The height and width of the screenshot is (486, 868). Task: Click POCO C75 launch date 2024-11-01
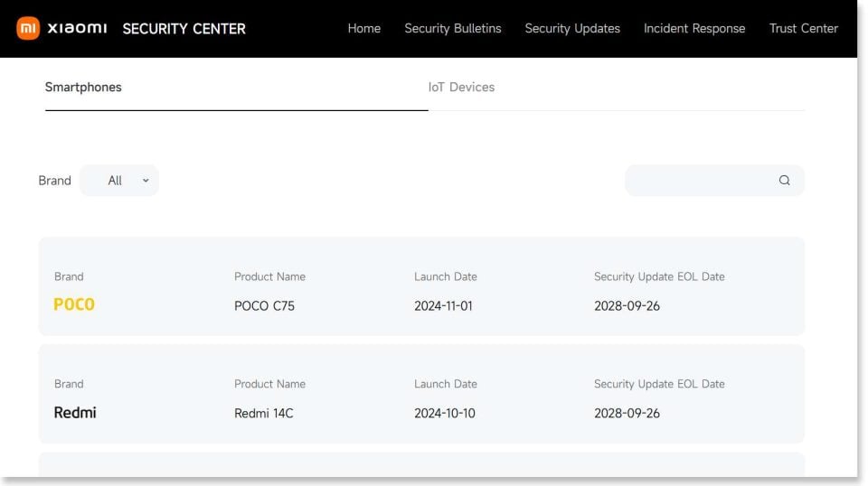click(443, 305)
